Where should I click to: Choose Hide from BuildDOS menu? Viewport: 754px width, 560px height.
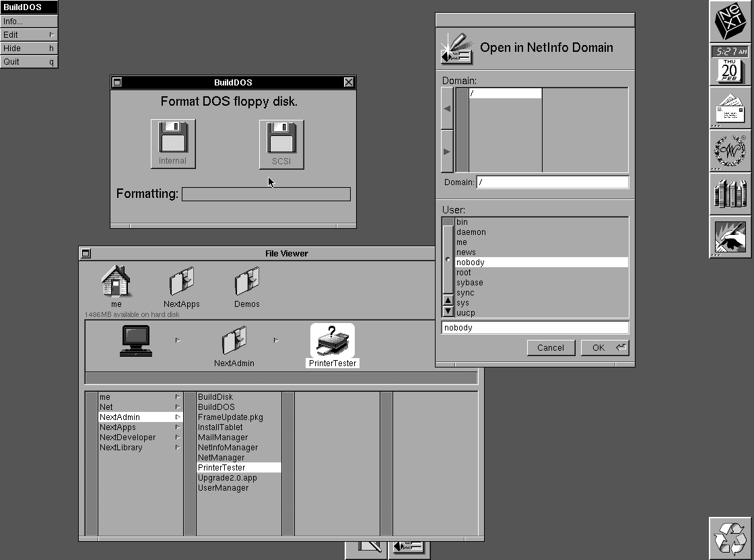pos(29,48)
